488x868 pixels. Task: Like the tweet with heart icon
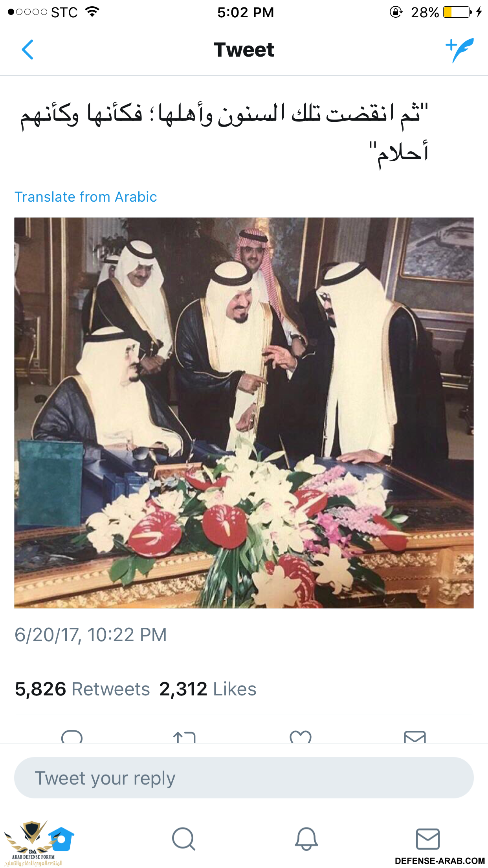(301, 737)
